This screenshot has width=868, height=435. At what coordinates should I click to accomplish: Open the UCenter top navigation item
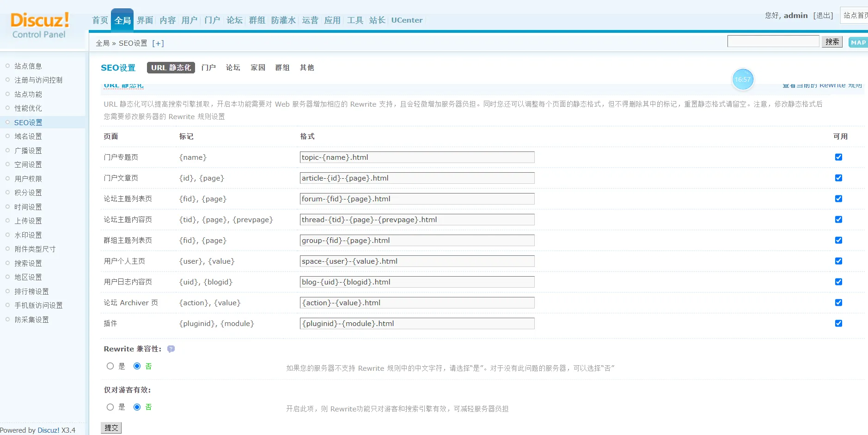click(x=407, y=20)
